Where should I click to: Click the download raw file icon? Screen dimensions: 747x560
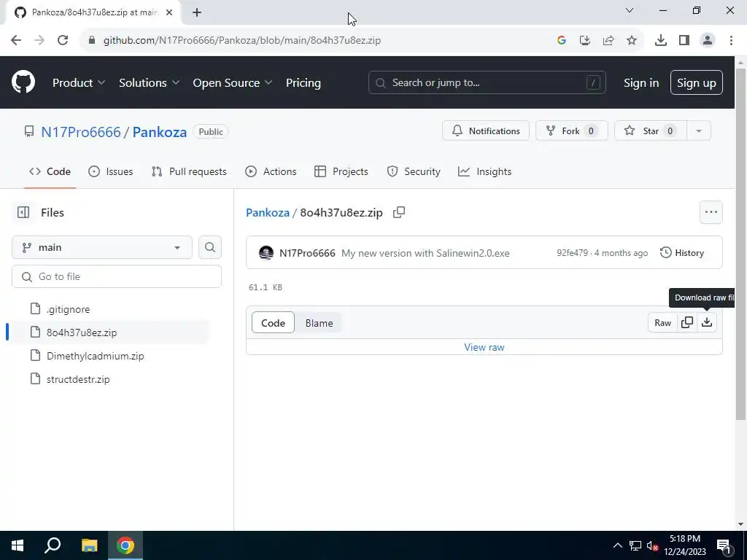(x=706, y=322)
